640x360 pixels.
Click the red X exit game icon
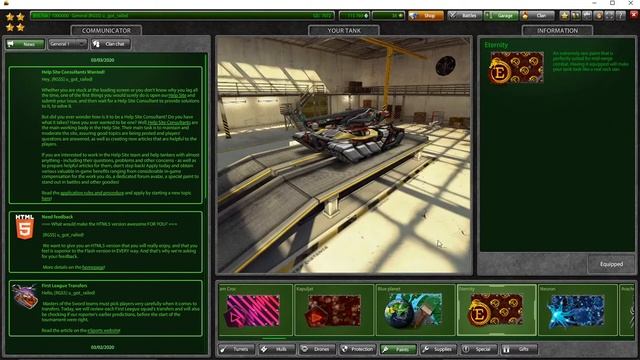634,16
